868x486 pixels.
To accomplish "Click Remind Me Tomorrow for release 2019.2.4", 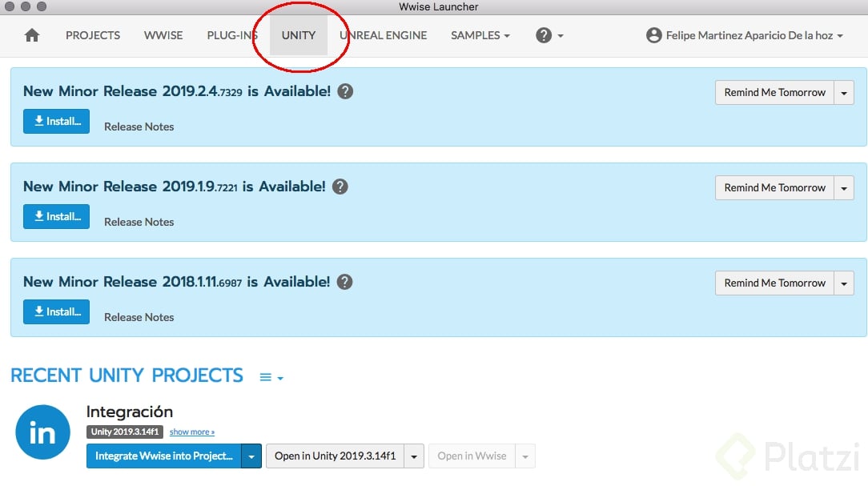I will 774,92.
